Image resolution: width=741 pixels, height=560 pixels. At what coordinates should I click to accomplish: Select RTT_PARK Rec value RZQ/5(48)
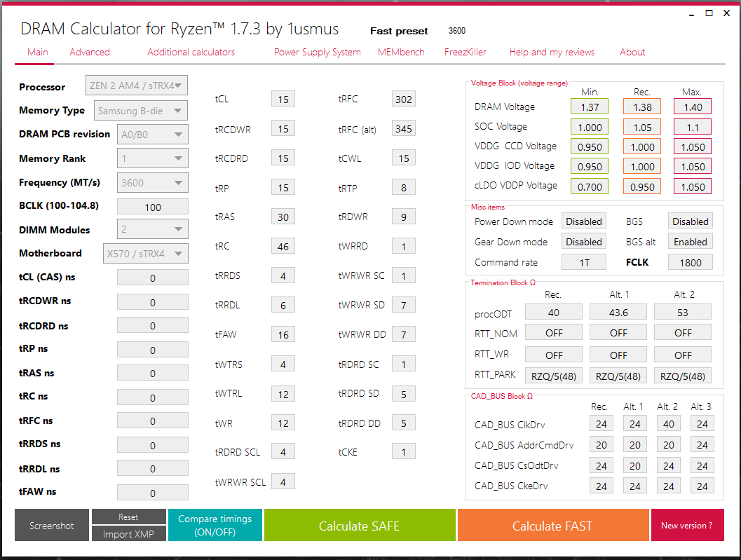point(554,376)
